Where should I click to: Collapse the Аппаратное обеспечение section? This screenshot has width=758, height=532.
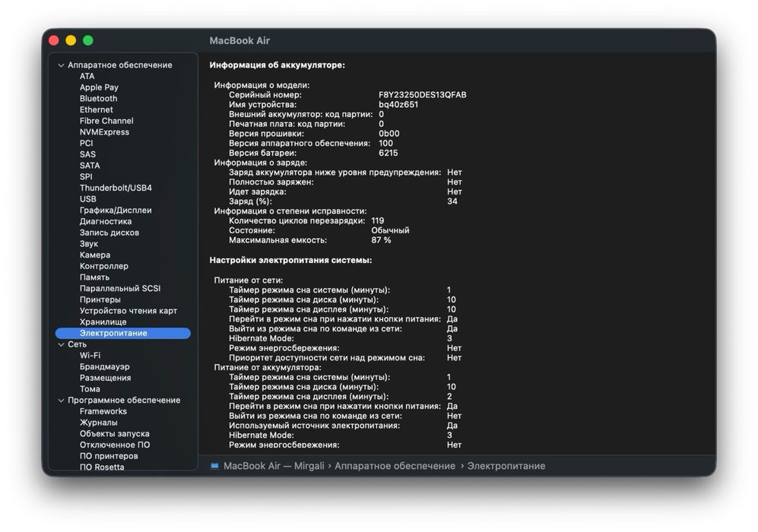pyautogui.click(x=61, y=65)
